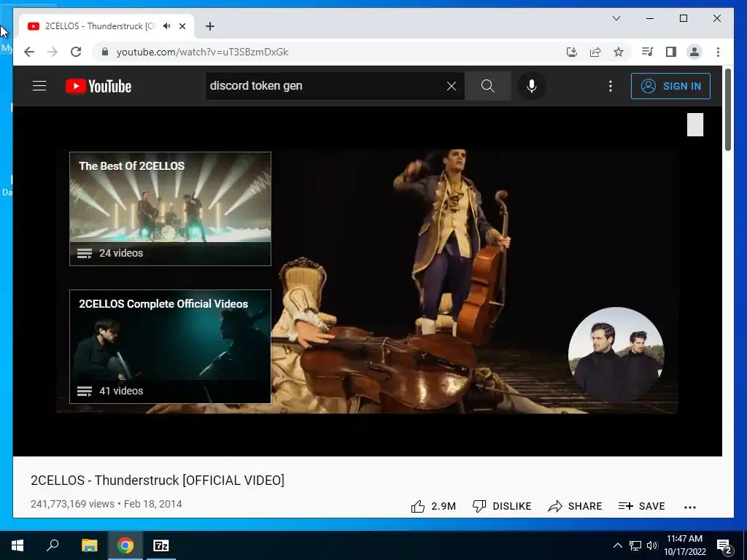Click the install app icon in address bar
The width and height of the screenshot is (747, 560).
point(572,52)
